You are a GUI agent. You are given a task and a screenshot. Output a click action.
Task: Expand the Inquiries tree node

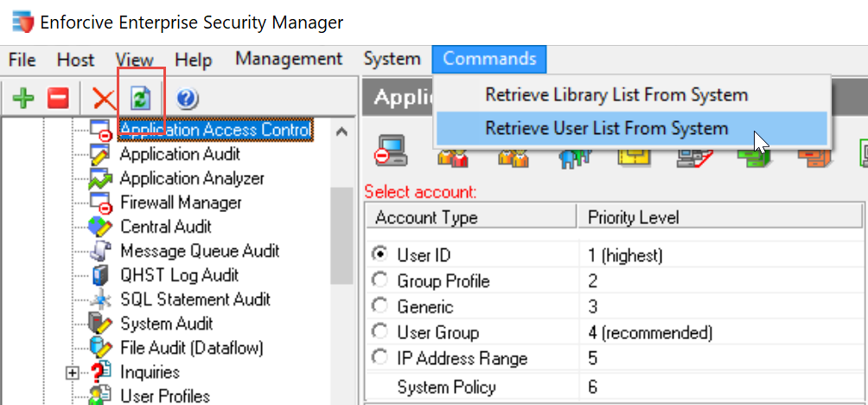(72, 372)
